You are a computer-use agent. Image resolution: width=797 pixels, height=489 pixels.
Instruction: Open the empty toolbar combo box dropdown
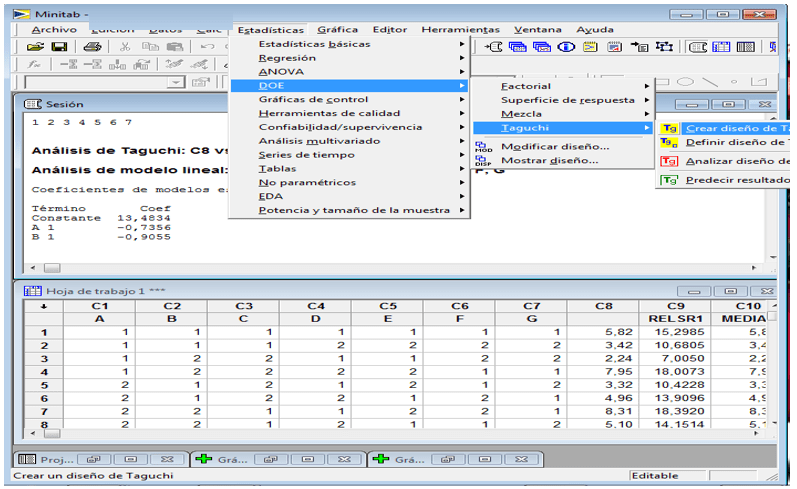pos(176,82)
